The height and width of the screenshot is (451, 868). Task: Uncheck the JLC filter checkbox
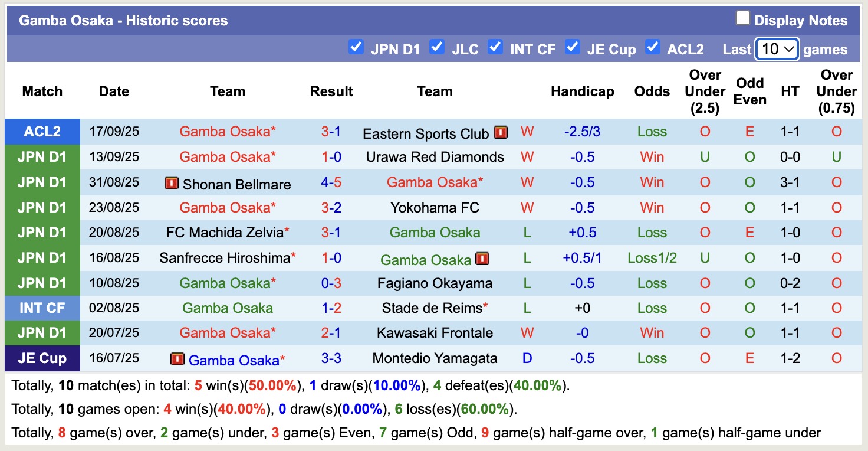pyautogui.click(x=437, y=48)
